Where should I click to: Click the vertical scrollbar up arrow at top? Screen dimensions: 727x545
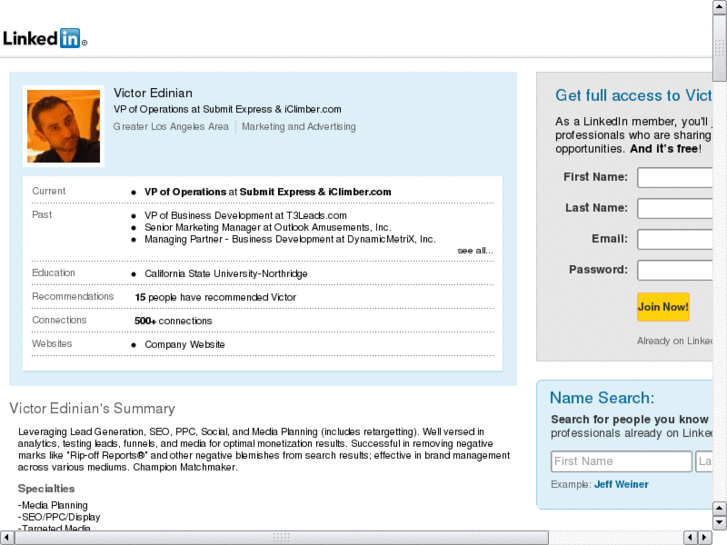720,7
